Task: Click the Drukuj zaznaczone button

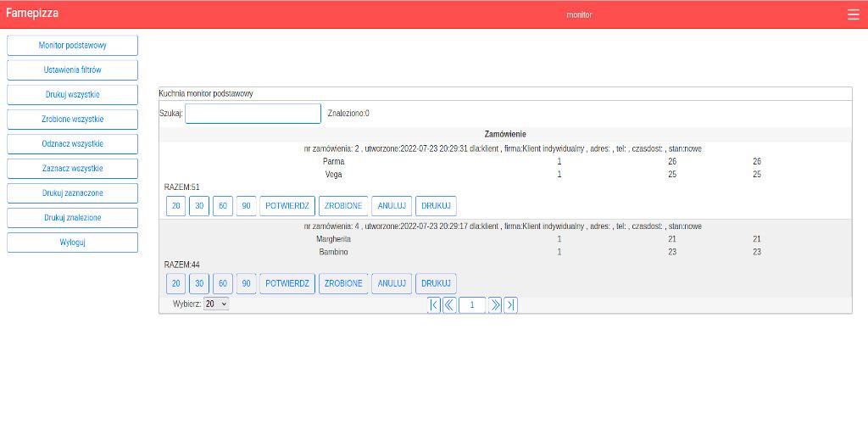Action: click(x=73, y=193)
